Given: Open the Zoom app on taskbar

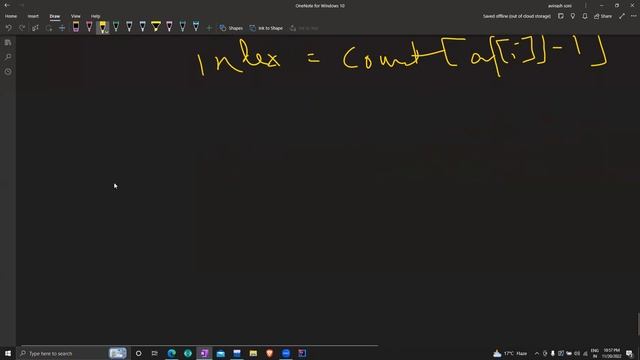Looking at the screenshot, I should click(x=286, y=353).
